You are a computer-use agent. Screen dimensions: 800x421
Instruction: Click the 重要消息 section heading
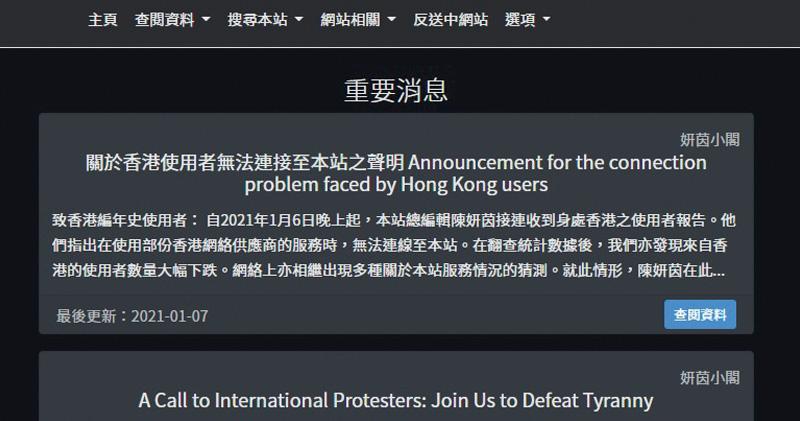[396, 89]
